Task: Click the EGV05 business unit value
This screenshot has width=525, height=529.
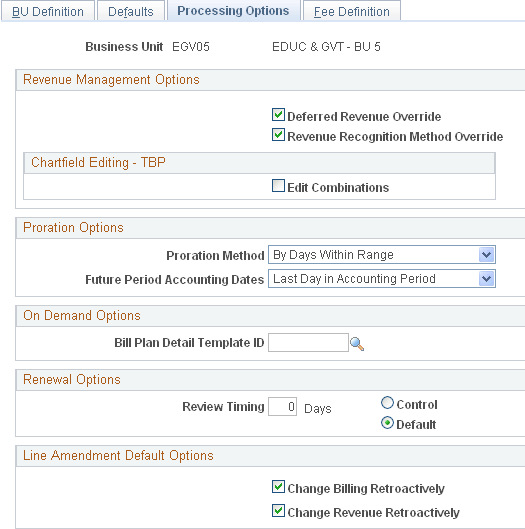Action: (x=191, y=47)
